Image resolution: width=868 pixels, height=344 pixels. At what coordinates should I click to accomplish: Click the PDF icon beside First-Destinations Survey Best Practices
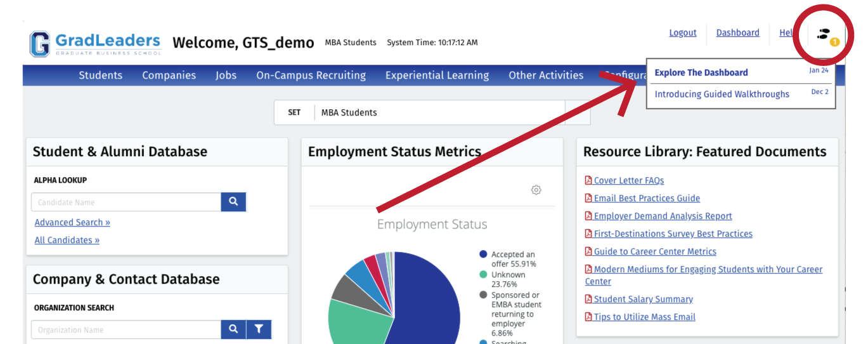588,234
